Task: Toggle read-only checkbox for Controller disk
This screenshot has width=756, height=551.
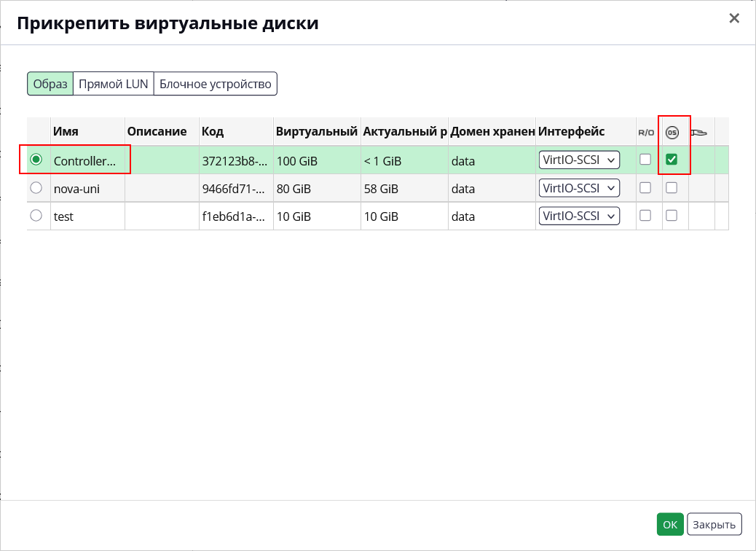Action: 645,159
